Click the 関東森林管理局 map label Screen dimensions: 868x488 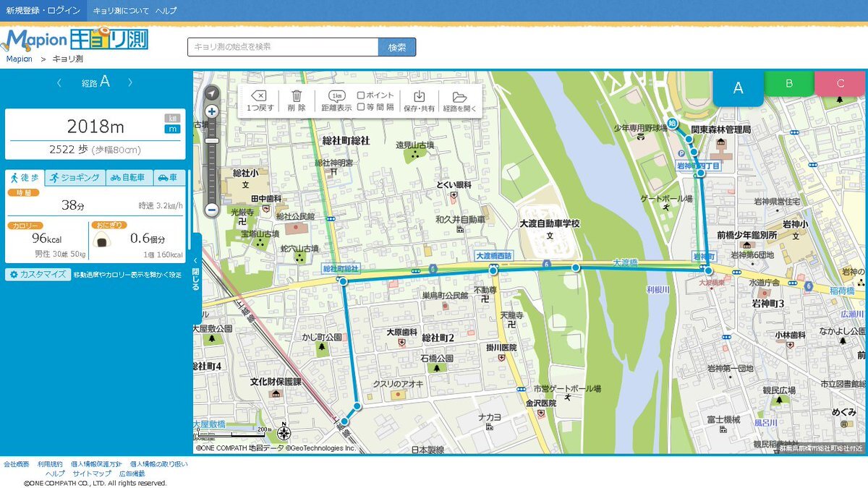click(x=720, y=129)
